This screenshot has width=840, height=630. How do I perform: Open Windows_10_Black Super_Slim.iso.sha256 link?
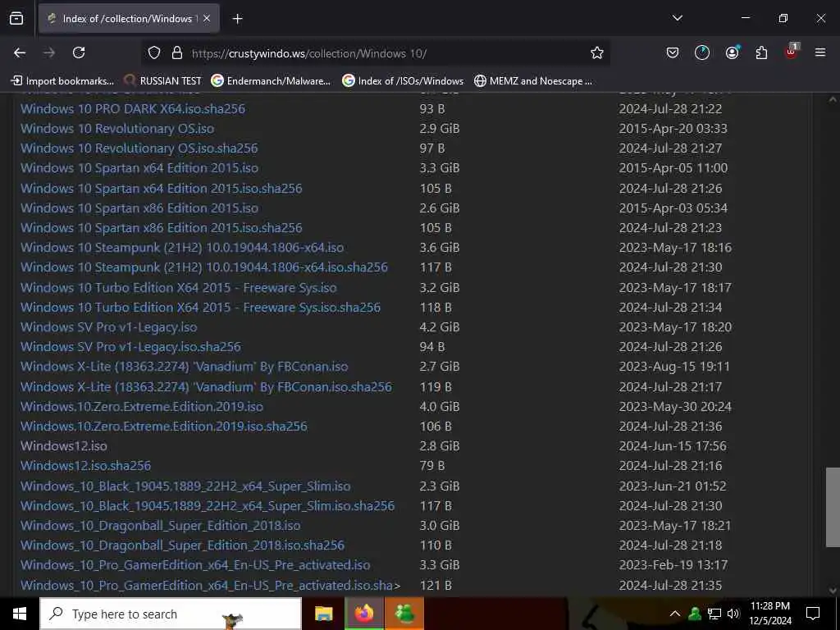click(208, 506)
